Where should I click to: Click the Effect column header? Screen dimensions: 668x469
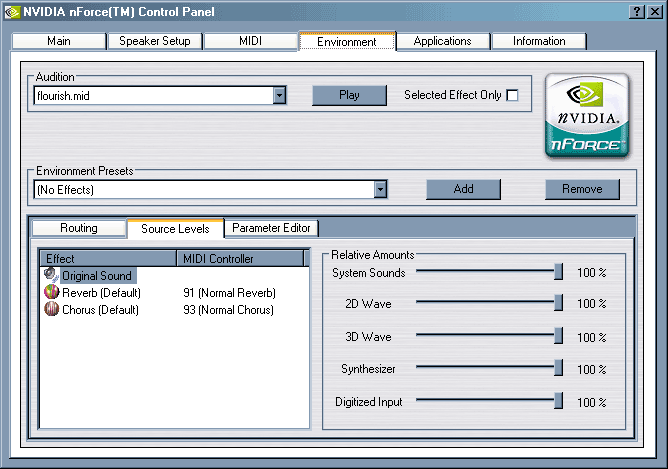coord(108,259)
